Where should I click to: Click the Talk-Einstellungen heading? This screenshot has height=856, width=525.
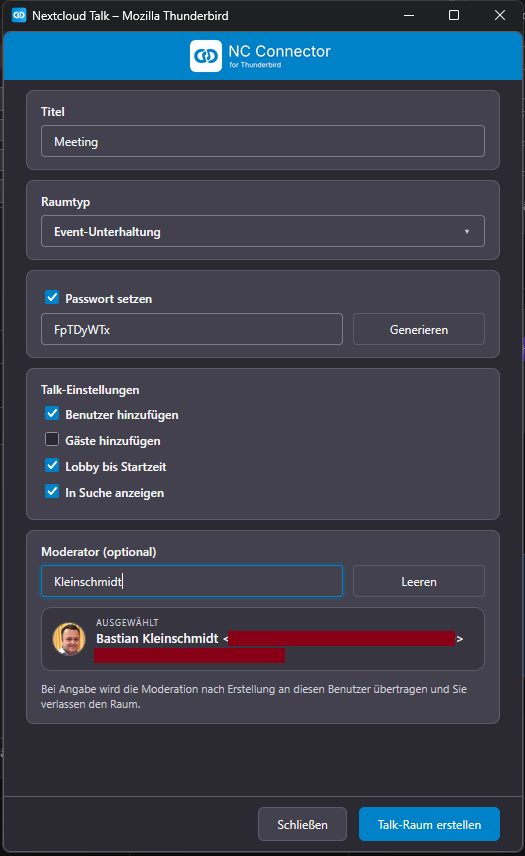(90, 390)
